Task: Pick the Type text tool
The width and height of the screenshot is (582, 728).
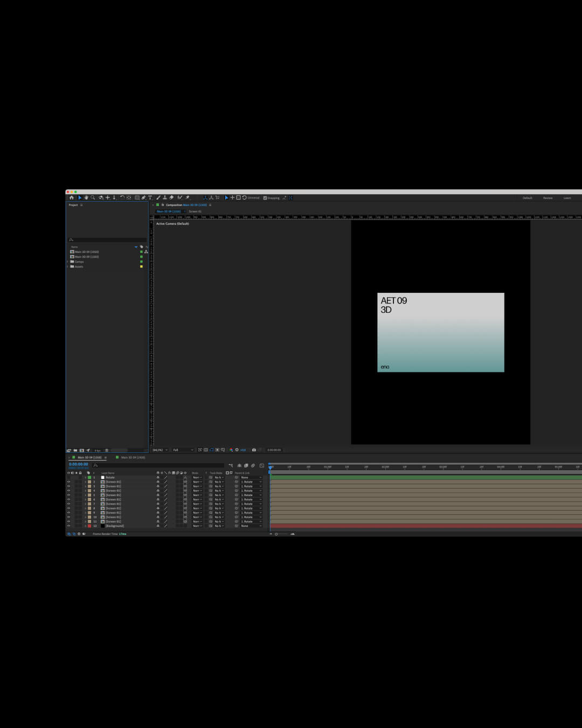Action: click(150, 197)
